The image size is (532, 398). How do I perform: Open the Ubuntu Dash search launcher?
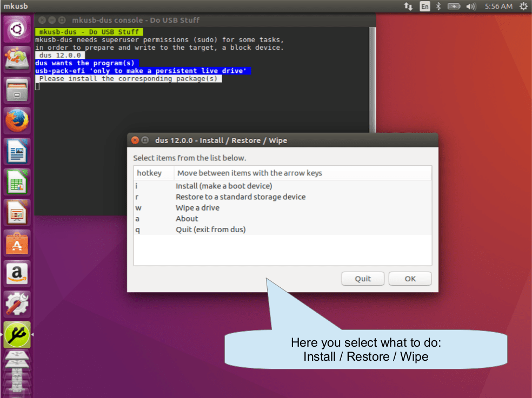tap(17, 29)
